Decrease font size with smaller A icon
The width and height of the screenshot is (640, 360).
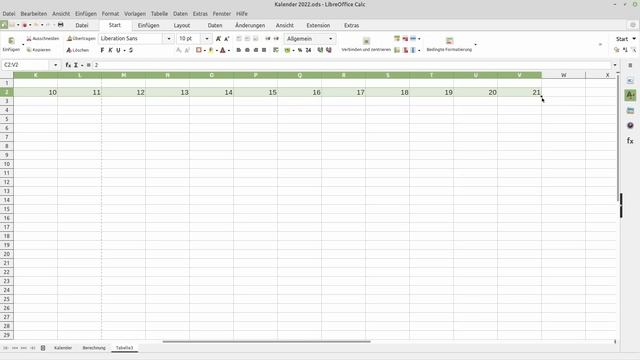pos(227,38)
